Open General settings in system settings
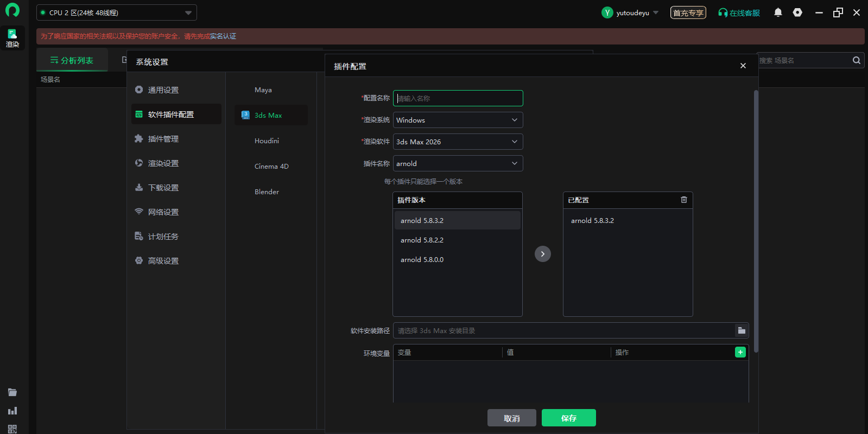868x434 pixels. point(176,90)
